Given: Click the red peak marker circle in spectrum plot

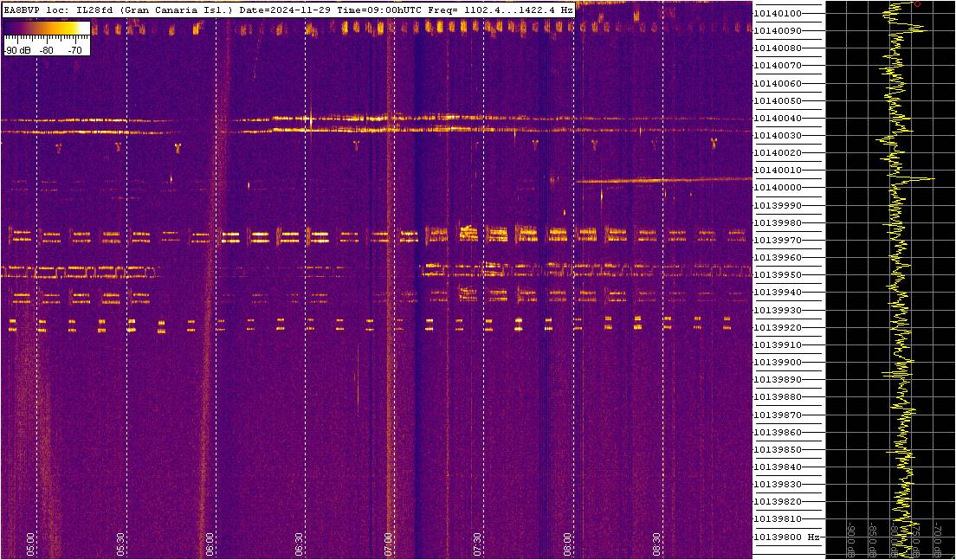Looking at the screenshot, I should [x=917, y=3].
